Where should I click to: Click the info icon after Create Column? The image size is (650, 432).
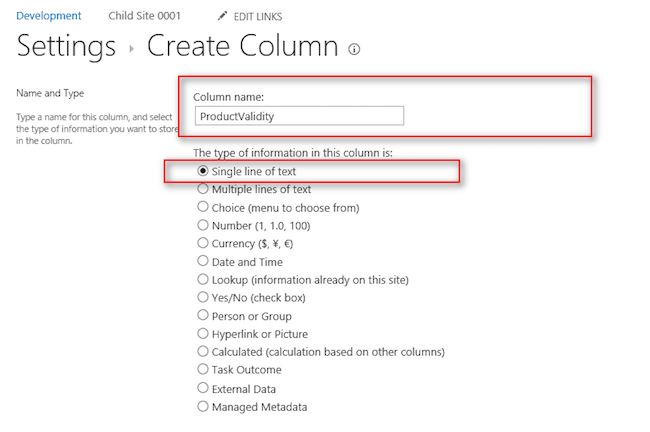pyautogui.click(x=354, y=49)
